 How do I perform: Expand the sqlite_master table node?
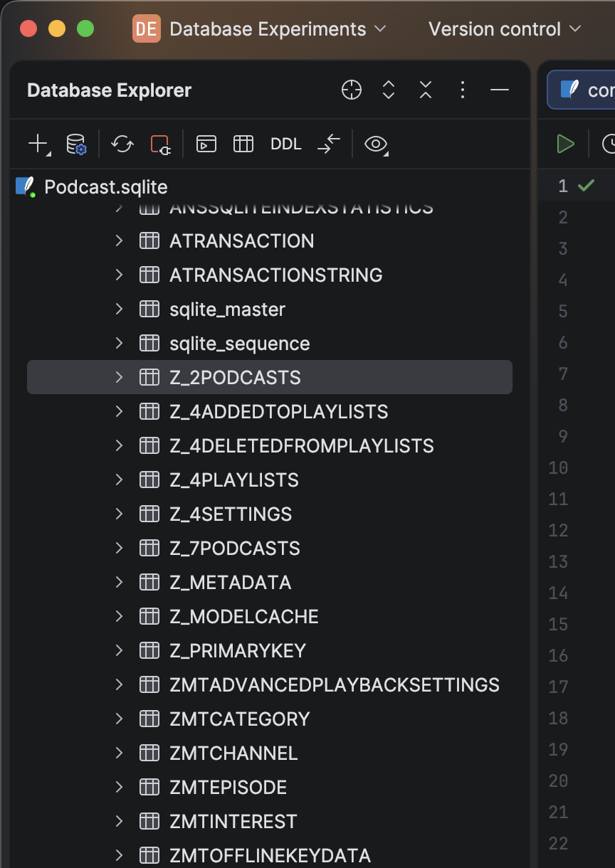[x=119, y=309]
